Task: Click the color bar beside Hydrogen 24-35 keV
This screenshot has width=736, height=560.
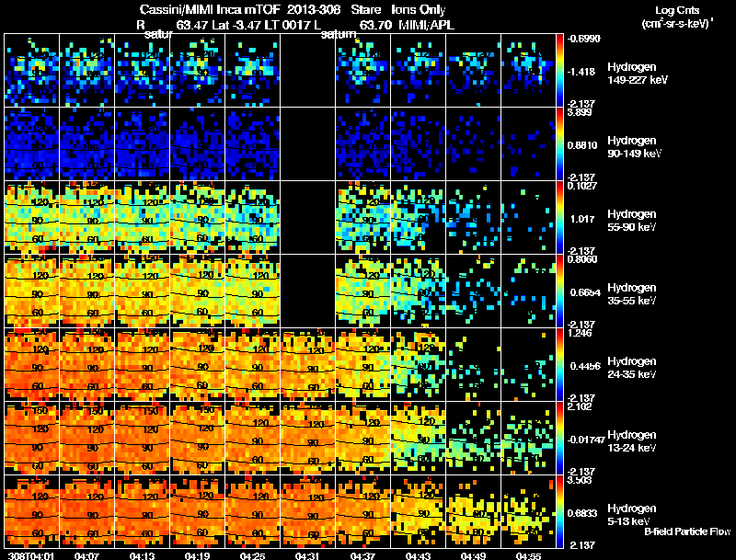Action: point(559,365)
